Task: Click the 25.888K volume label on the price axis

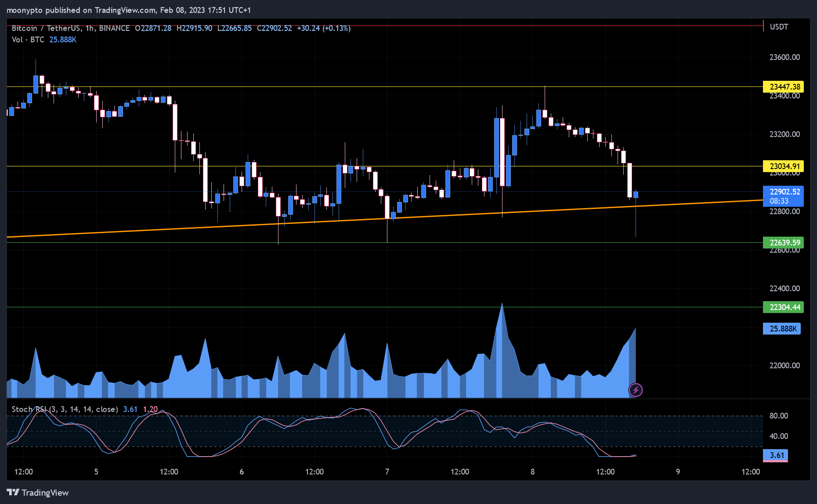Action: click(x=782, y=329)
